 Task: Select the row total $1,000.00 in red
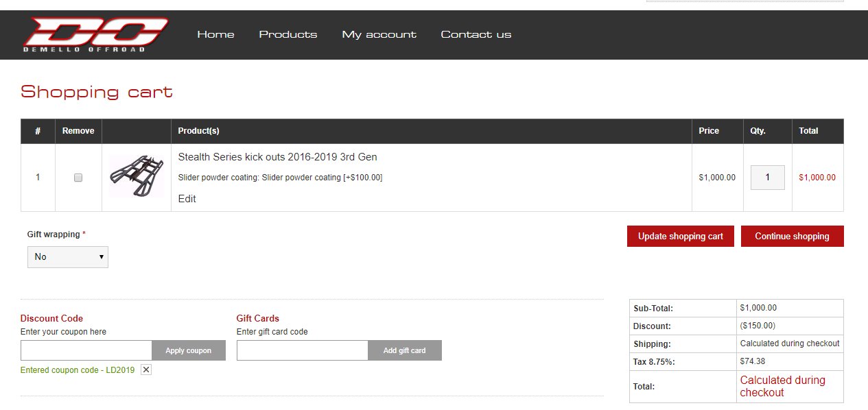[817, 178]
